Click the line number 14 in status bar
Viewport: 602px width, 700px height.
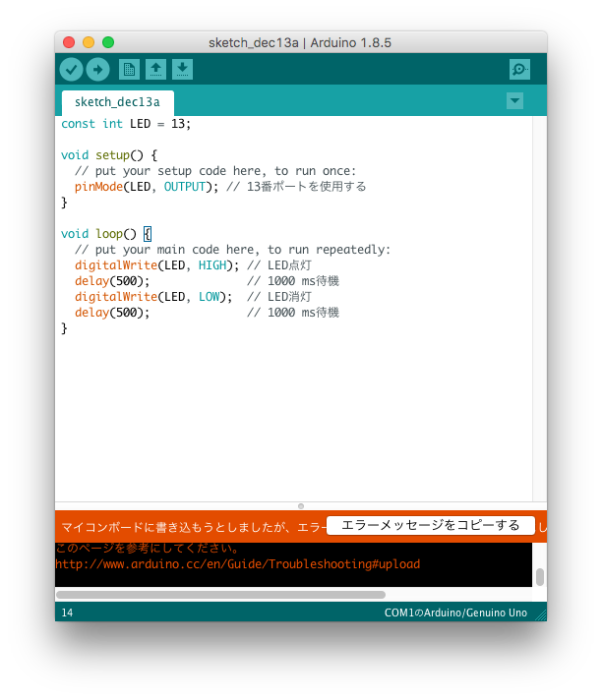pyautogui.click(x=67, y=612)
